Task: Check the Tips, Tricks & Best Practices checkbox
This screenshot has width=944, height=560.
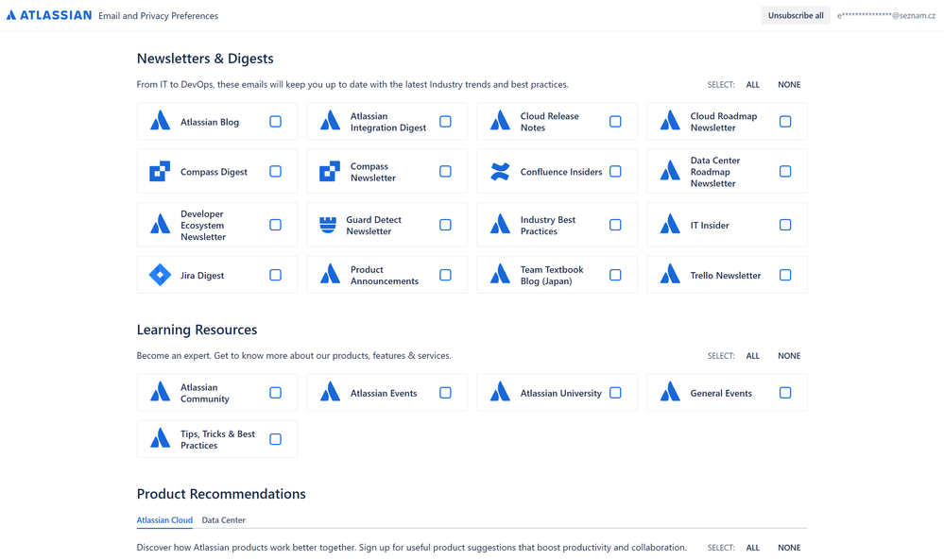Action: pos(275,439)
